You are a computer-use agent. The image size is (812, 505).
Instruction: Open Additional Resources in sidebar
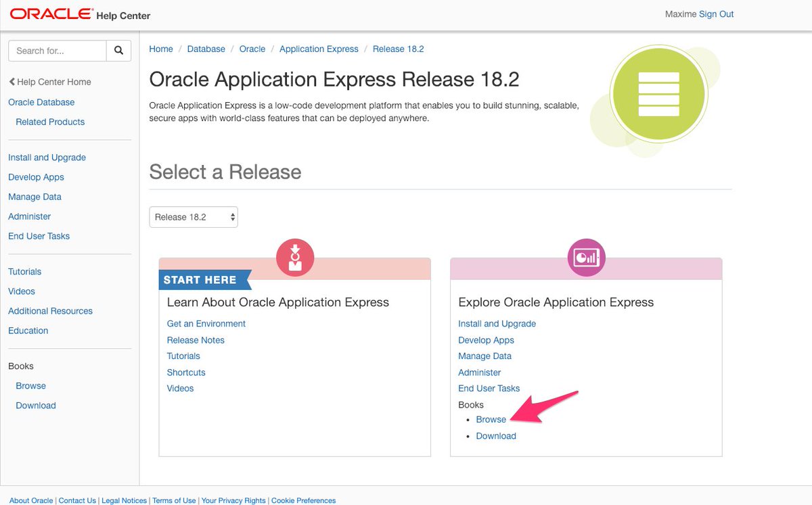(x=50, y=311)
